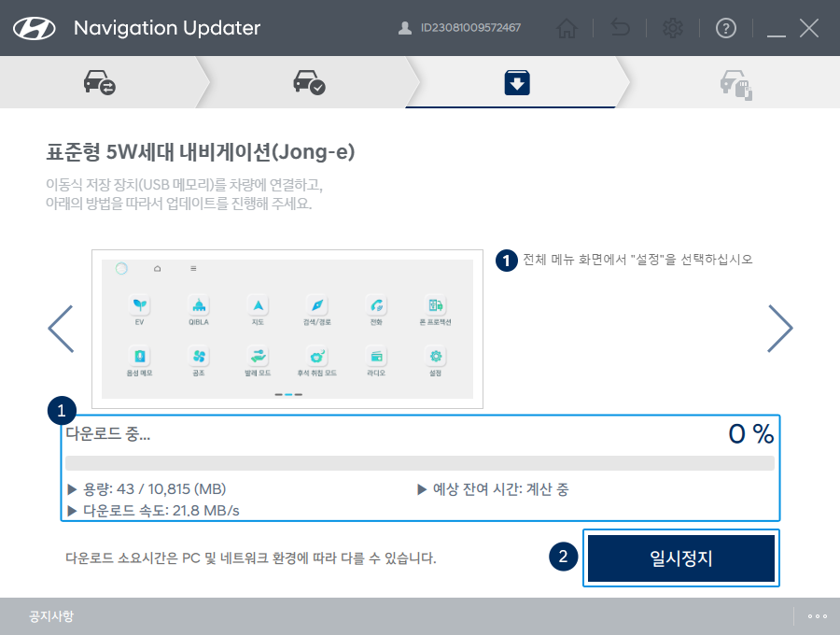Image resolution: width=840 pixels, height=635 pixels.
Task: Open settings with the gear icon
Action: (673, 28)
